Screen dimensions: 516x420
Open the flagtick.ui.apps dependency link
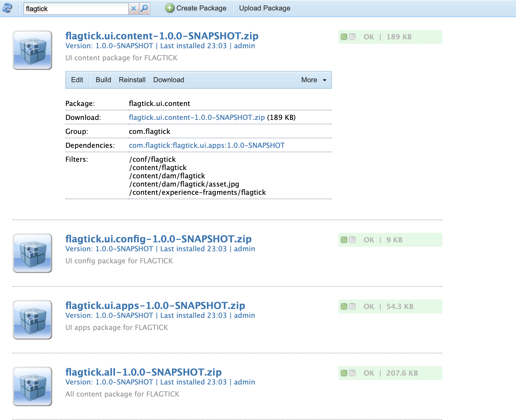207,145
